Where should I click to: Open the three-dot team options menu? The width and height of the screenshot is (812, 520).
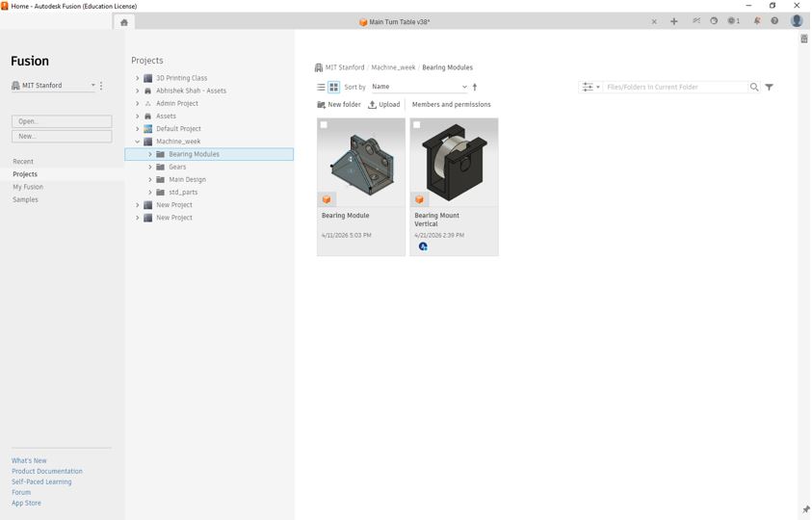click(101, 86)
